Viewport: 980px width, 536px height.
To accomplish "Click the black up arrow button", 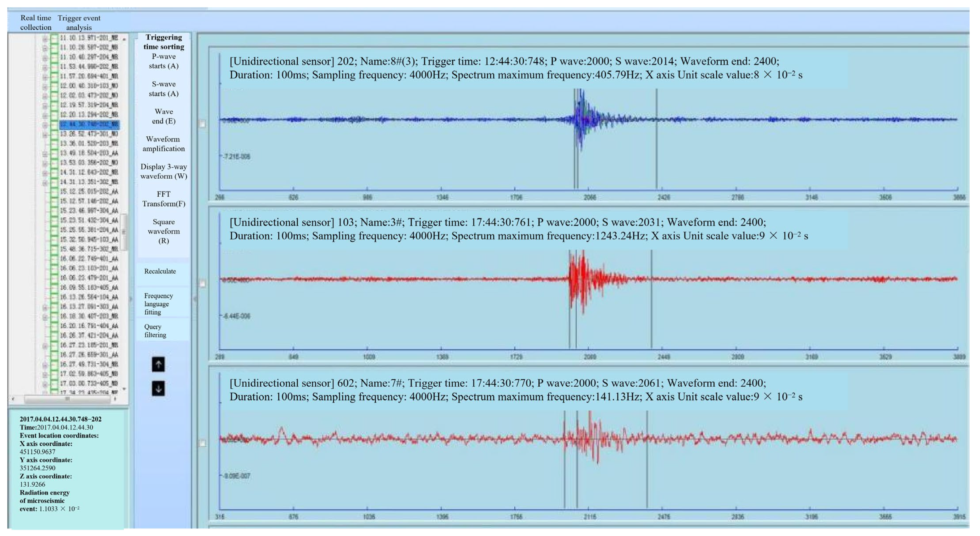I will pyautogui.click(x=158, y=364).
